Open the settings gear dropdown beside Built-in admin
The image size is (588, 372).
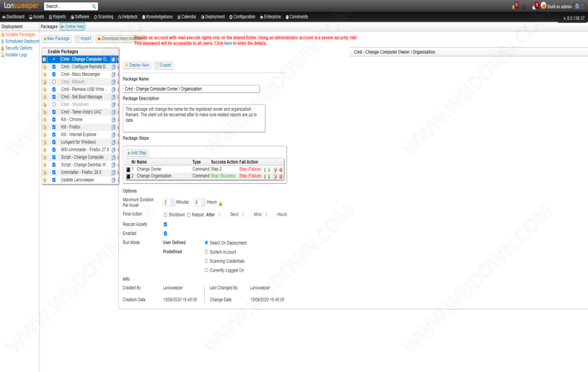579,7
